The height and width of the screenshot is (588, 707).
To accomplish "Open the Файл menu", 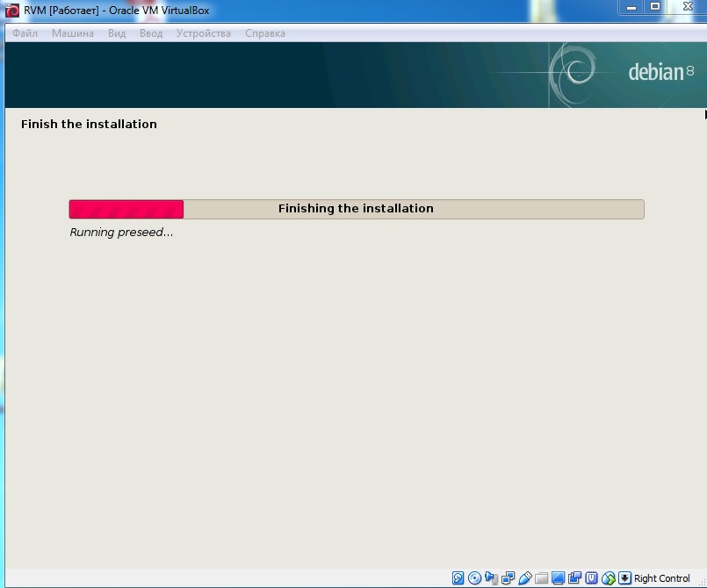I will (x=25, y=33).
